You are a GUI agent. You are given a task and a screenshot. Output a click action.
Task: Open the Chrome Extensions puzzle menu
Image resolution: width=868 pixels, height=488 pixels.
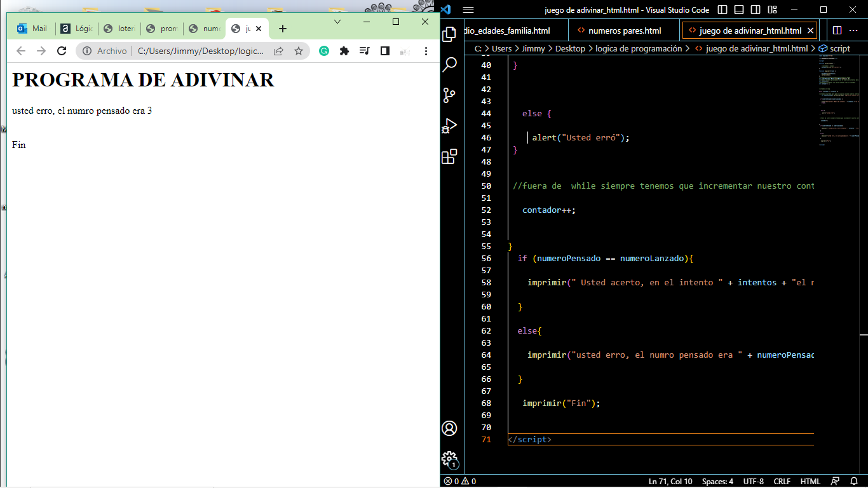[344, 51]
